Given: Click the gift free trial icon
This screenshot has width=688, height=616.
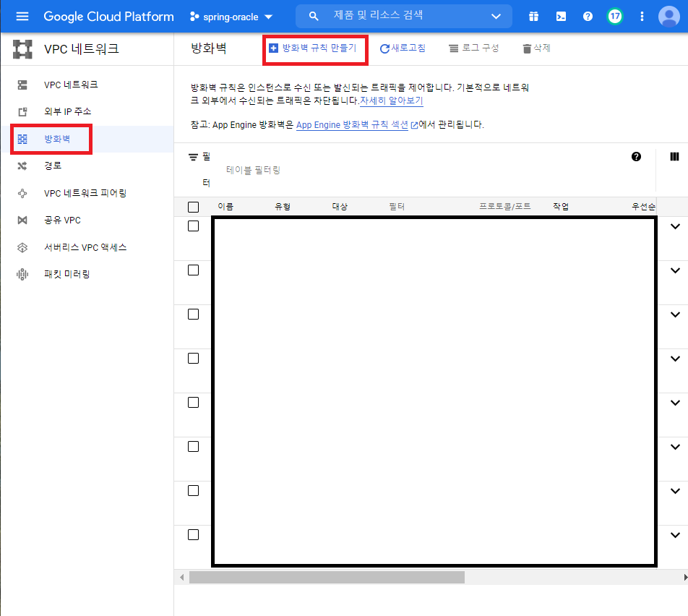Looking at the screenshot, I should pyautogui.click(x=533, y=16).
